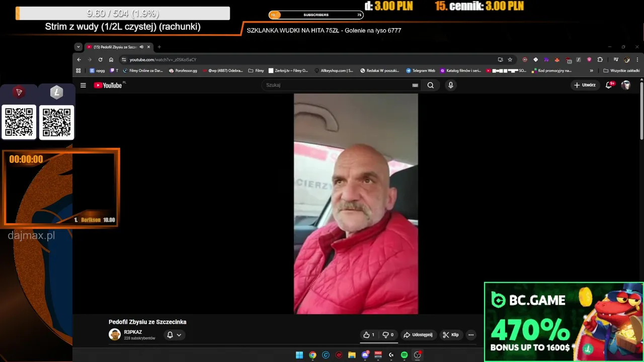Viewport: 644px width, 362px height.
Task: Click the Udostępnij share button
Action: point(418,335)
